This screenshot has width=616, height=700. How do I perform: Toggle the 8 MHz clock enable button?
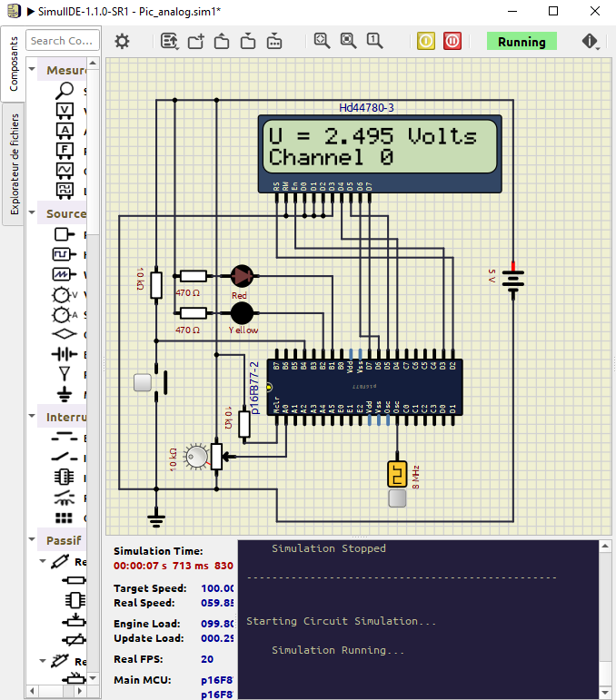click(397, 498)
